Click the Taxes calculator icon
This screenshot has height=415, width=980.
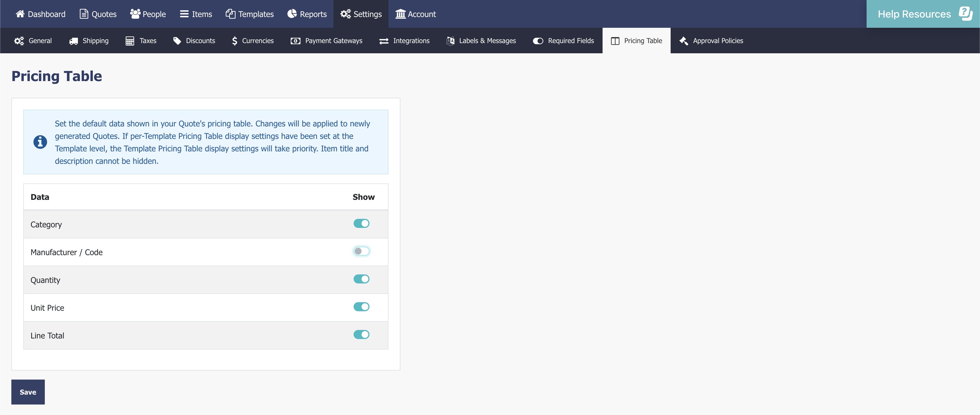130,41
